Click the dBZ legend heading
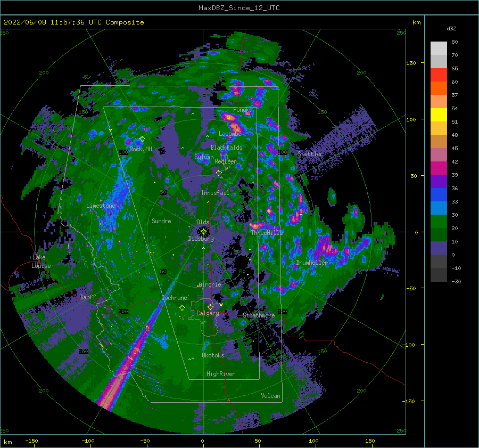 coord(451,28)
